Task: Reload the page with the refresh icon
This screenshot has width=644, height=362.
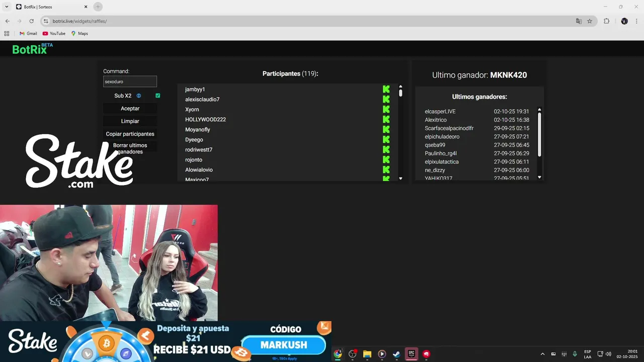Action: (31, 21)
